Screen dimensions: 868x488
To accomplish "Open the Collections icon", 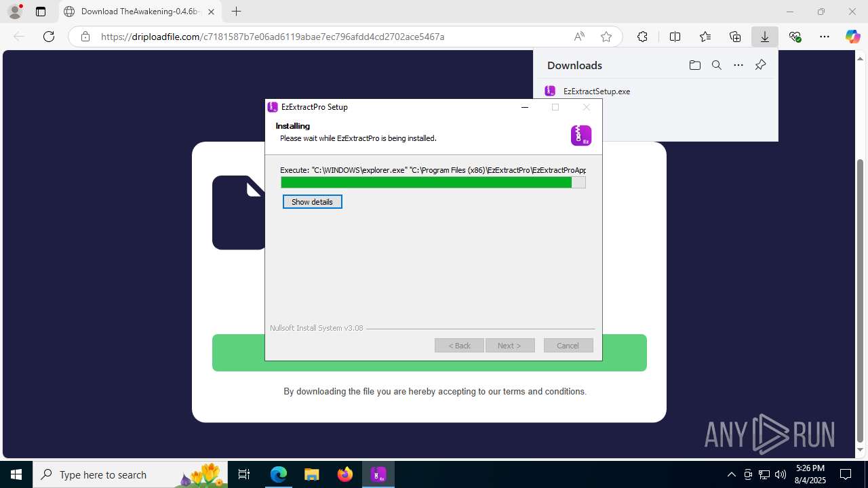I will [735, 37].
